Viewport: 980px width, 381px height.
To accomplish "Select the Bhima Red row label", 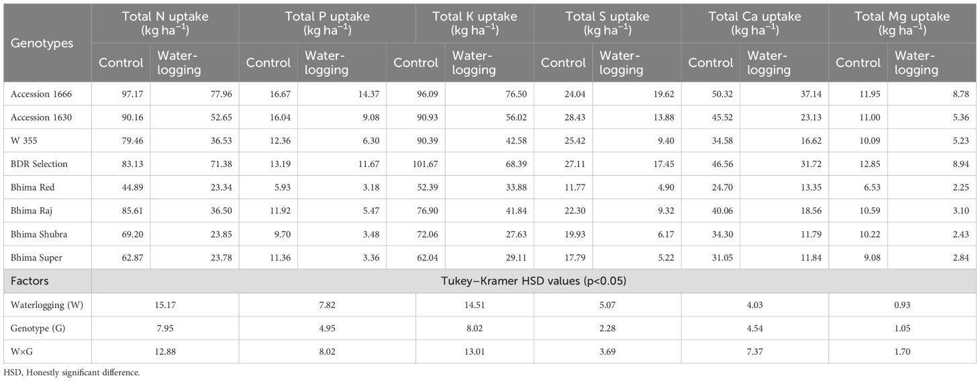I will point(32,188).
